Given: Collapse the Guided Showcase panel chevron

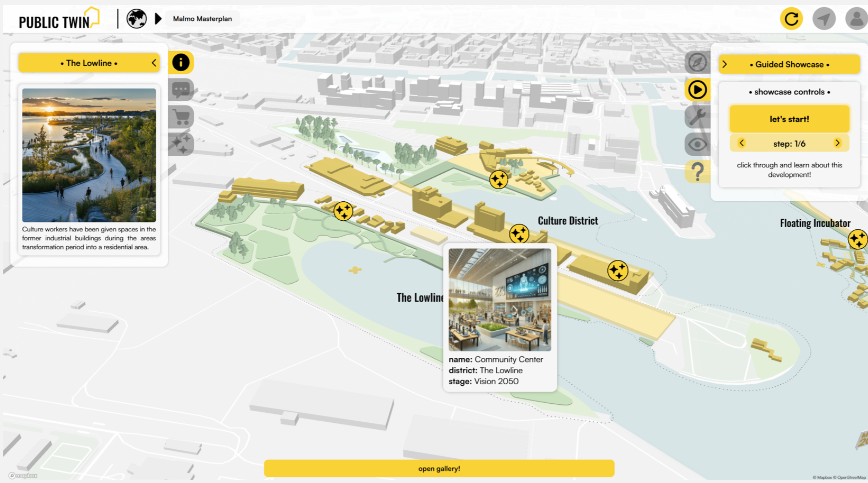Looking at the screenshot, I should (x=725, y=64).
